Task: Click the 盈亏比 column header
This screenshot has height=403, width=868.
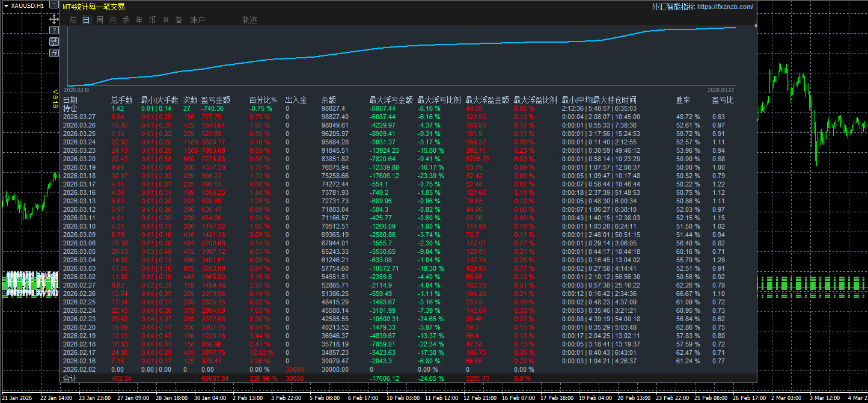Action: 723,100
